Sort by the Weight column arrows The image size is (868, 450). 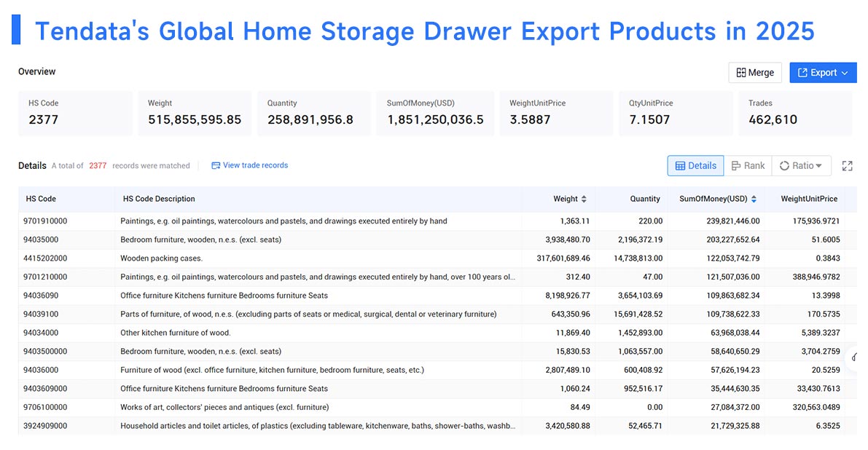[x=584, y=199]
